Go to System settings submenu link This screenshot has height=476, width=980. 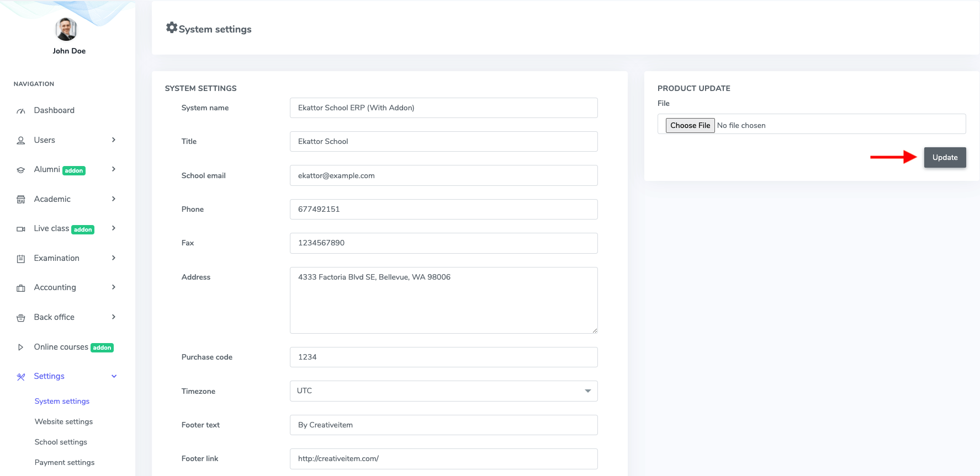click(x=62, y=402)
